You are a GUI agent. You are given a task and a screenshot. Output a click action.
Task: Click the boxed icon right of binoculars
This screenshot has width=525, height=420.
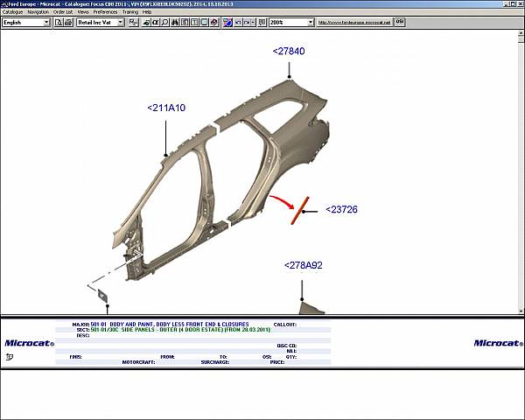click(x=185, y=23)
